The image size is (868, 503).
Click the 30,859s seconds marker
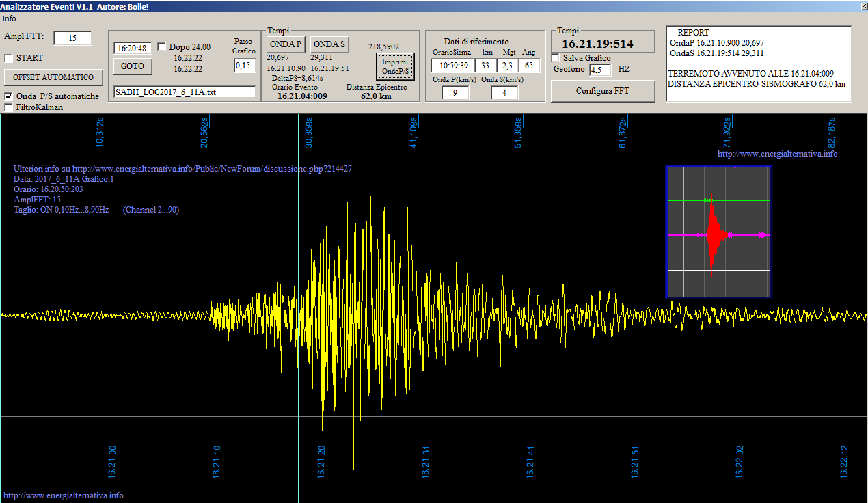point(309,132)
